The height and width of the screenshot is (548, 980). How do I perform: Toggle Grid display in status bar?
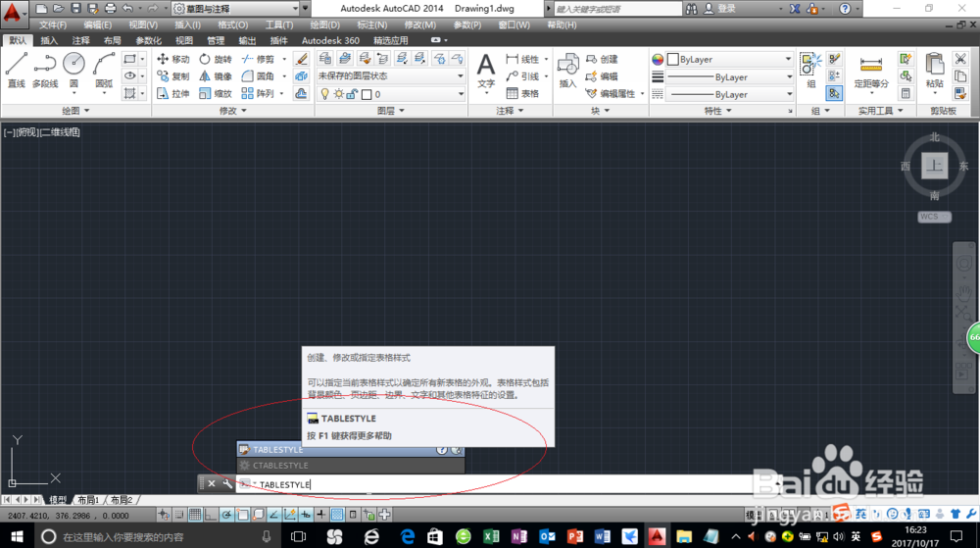point(195,515)
